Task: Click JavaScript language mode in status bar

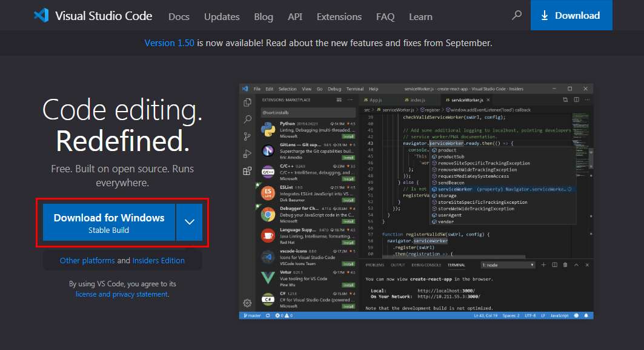Action: 559,315
